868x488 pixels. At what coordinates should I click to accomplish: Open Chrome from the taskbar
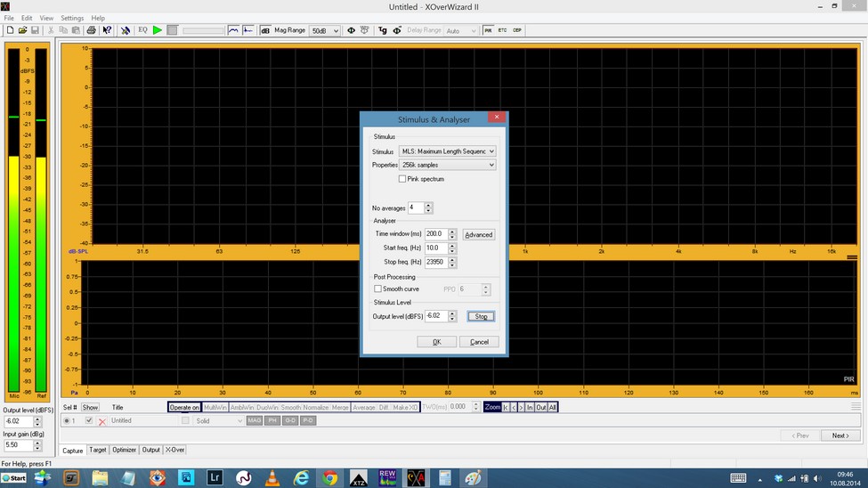[330, 477]
